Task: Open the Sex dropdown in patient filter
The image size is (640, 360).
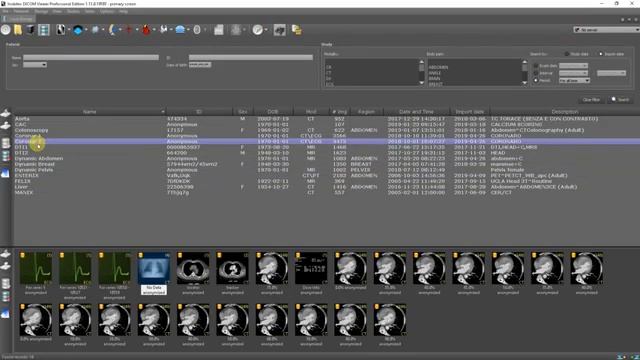Action: coord(35,64)
